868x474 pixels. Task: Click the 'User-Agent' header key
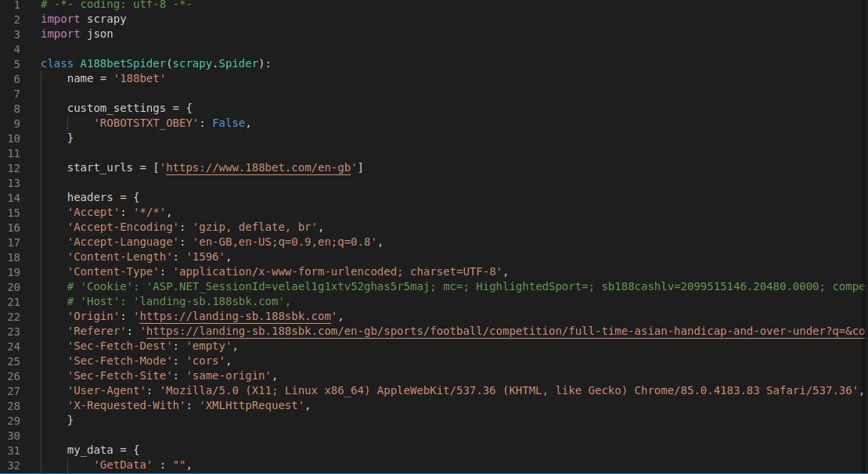click(106, 390)
